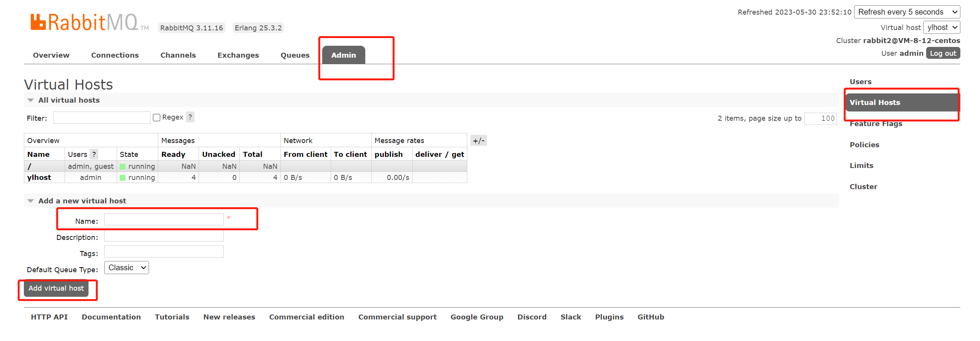Switch to the Admin tab
This screenshot has width=980, height=341.
pos(343,55)
